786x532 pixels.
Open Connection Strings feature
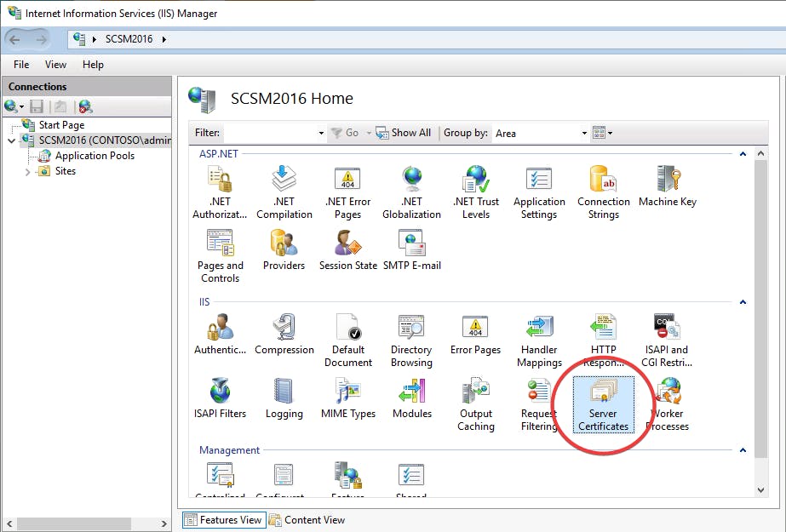[604, 193]
